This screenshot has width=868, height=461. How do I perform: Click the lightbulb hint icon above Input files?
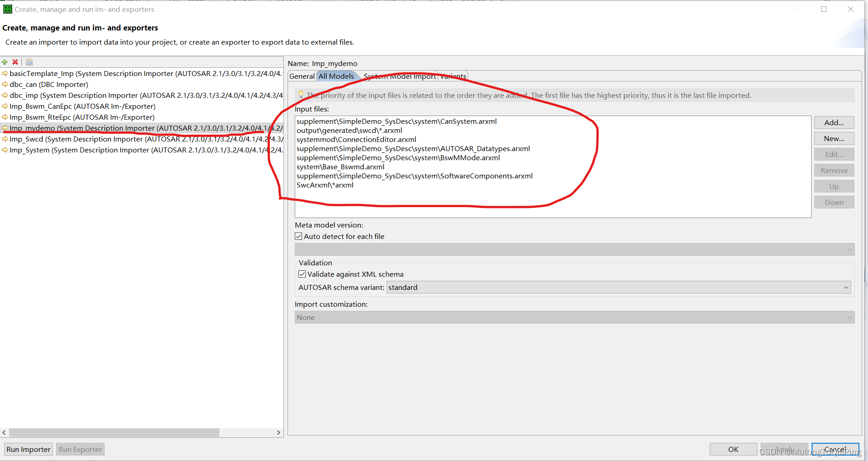301,95
